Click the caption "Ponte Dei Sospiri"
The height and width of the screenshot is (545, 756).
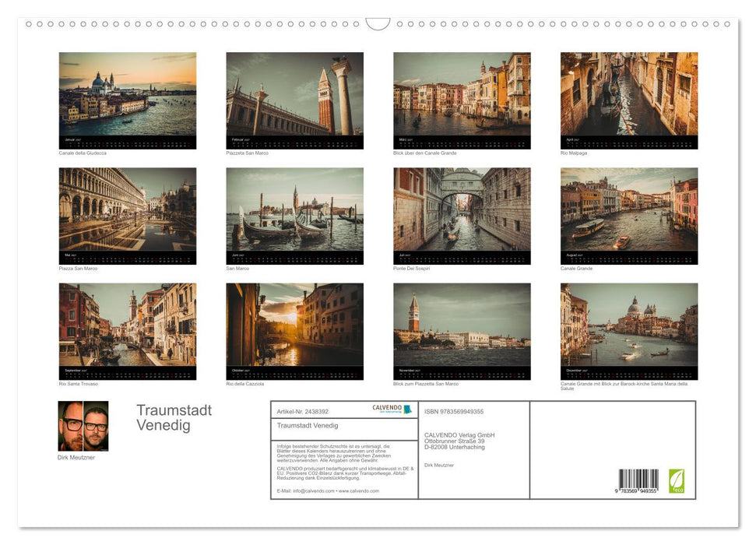[x=411, y=268]
